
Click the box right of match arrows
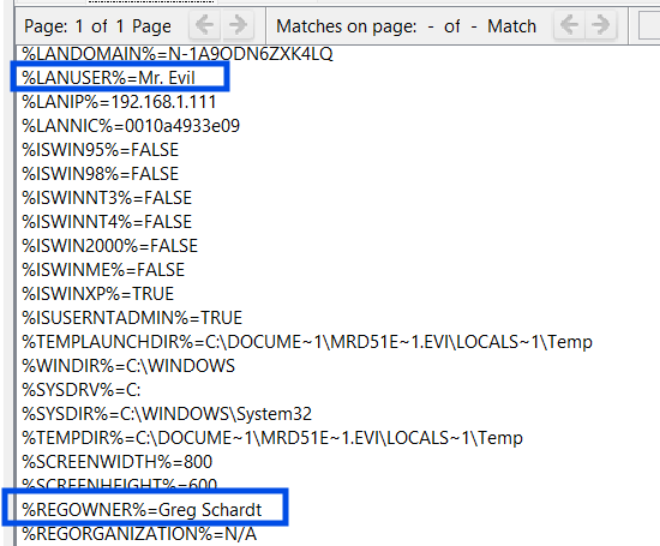[x=649, y=25]
